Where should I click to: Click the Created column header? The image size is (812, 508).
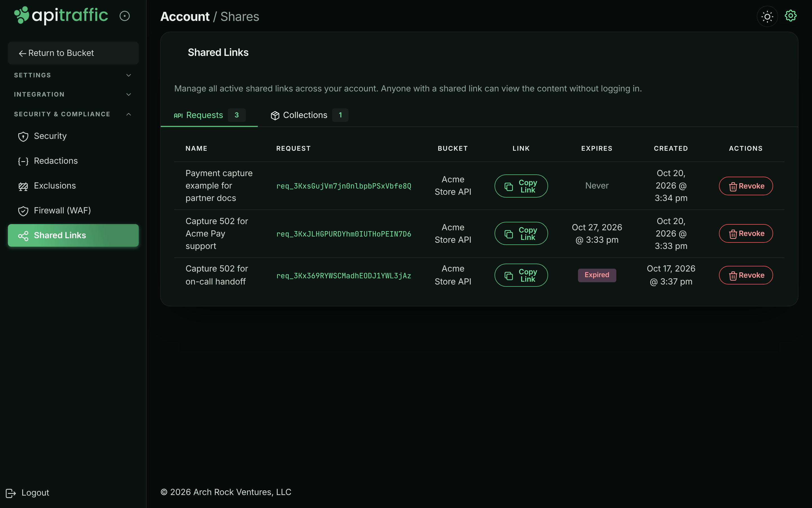[671, 148]
